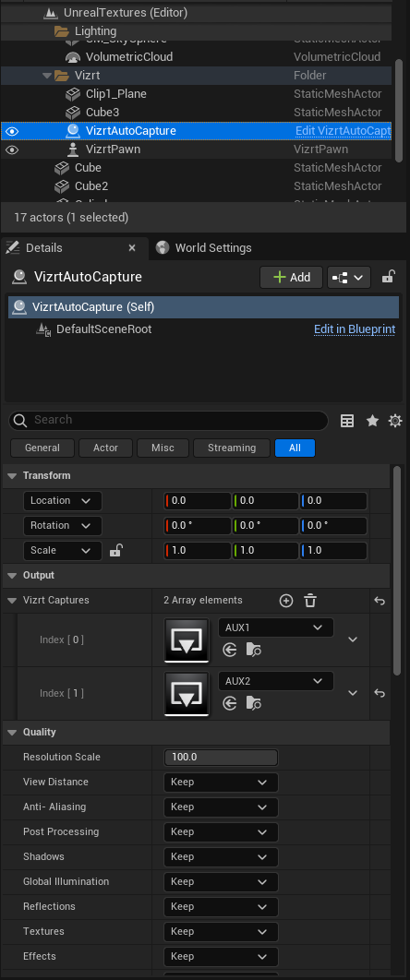Click the Add component button
This screenshot has width=410, height=980.
291,277
